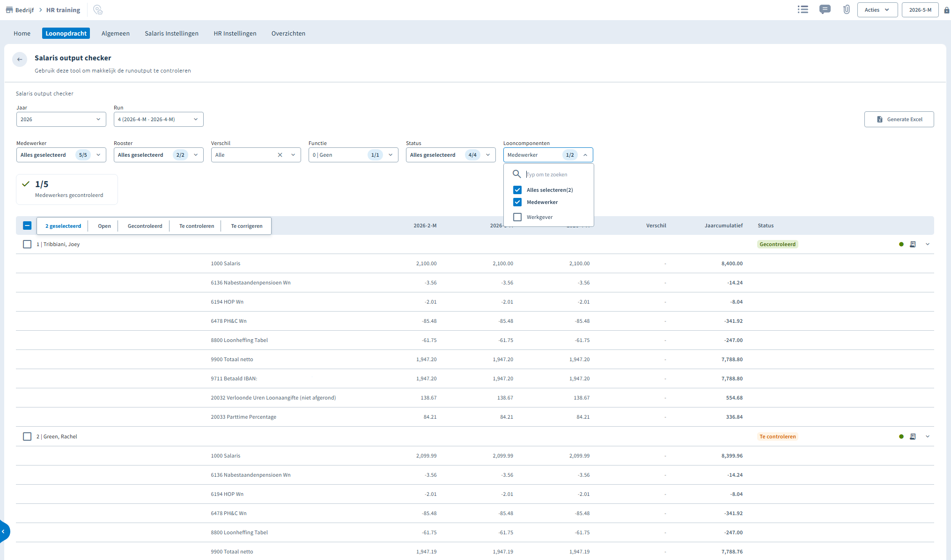Screen dimensions: 951x560
Task: Open the Run dropdown showing 4 (2026-4-M)
Action: [x=159, y=119]
